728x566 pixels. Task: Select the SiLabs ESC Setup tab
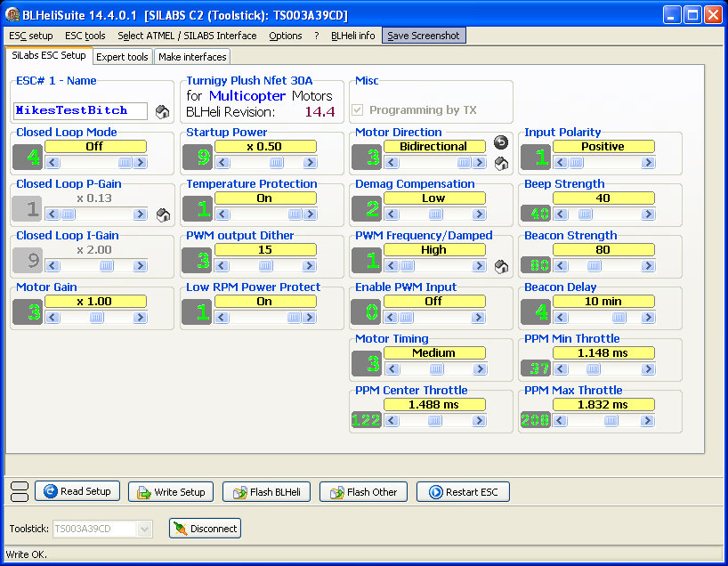point(49,55)
